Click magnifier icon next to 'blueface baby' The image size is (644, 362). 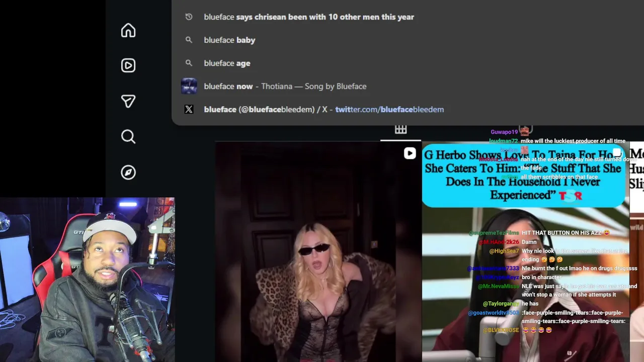pyautogui.click(x=189, y=40)
